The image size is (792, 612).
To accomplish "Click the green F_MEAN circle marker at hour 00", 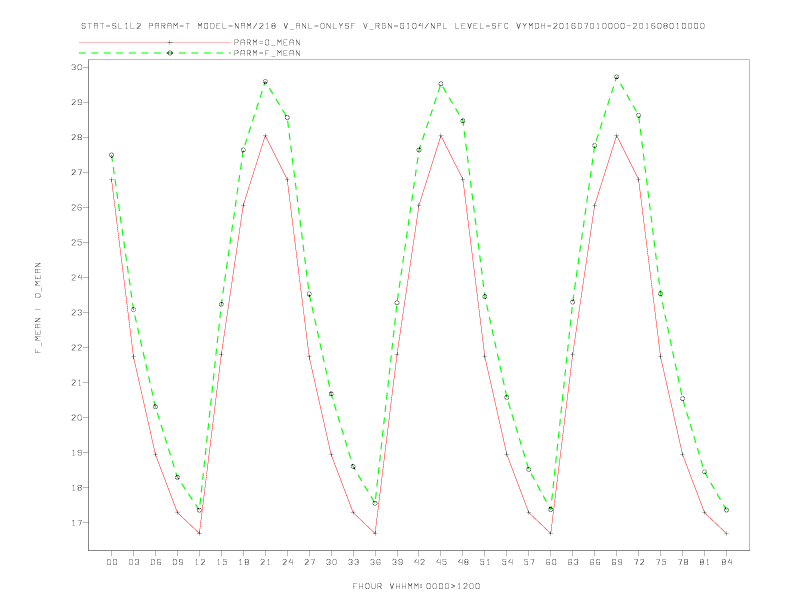I will (x=112, y=155).
